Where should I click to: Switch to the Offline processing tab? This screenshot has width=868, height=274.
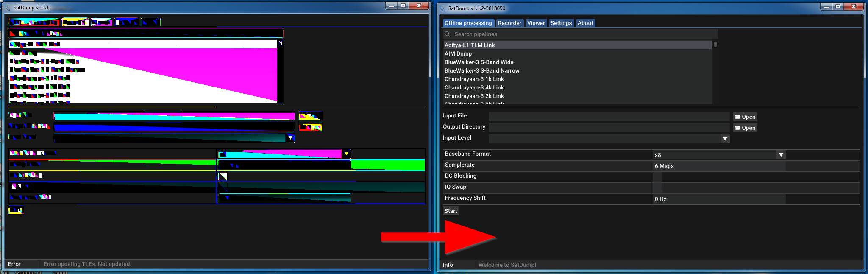[468, 23]
